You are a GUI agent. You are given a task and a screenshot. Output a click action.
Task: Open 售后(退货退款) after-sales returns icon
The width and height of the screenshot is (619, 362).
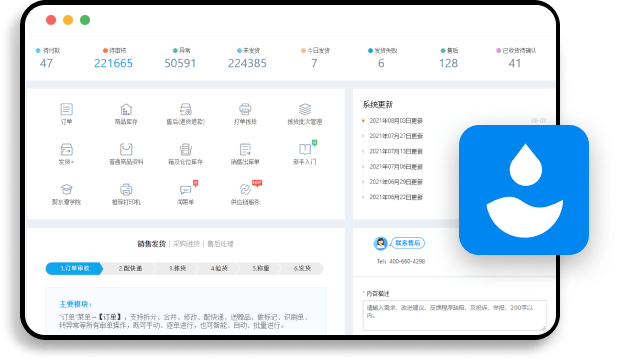[186, 109]
